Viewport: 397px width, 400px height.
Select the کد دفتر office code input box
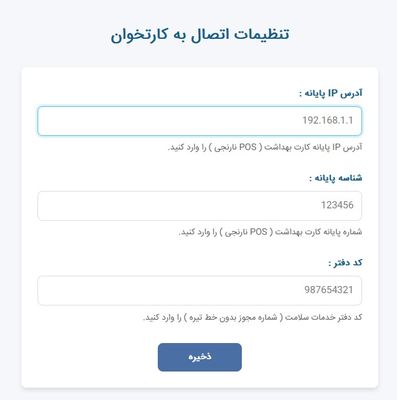[x=199, y=290]
